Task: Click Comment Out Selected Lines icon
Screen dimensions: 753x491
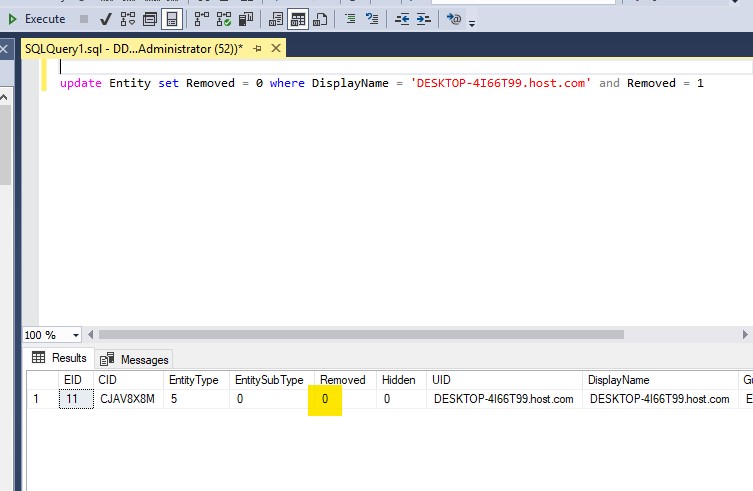Action: (x=350, y=19)
